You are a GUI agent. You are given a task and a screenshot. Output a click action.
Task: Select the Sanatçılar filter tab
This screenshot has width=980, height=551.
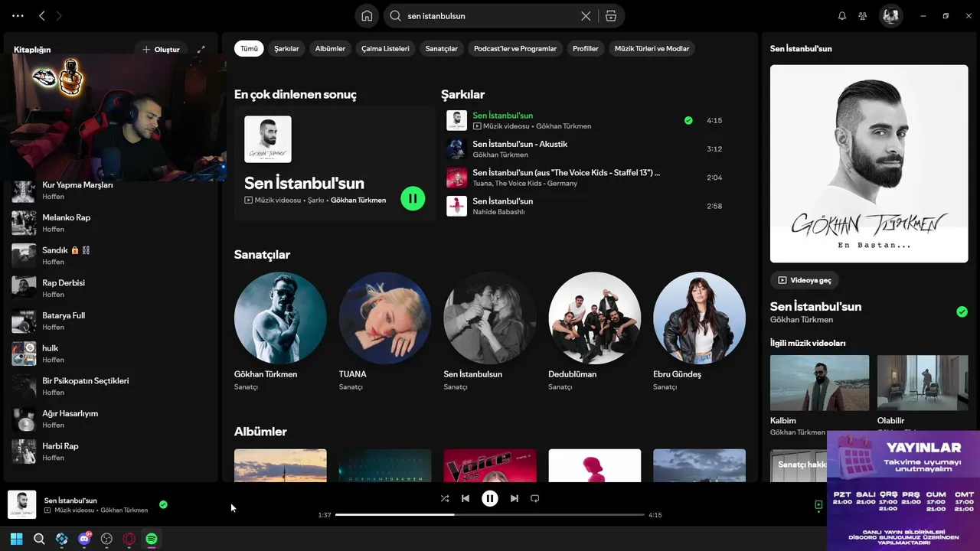point(441,48)
